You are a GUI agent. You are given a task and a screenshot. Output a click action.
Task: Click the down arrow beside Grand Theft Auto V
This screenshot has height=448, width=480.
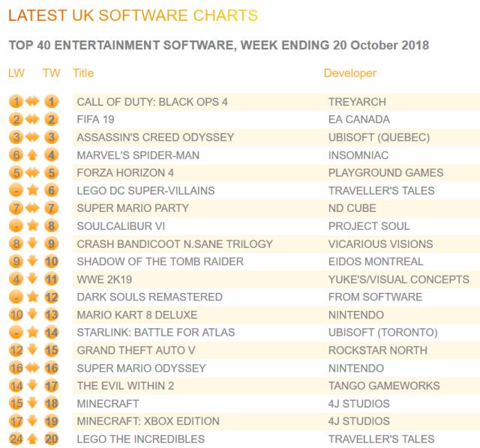point(33,350)
